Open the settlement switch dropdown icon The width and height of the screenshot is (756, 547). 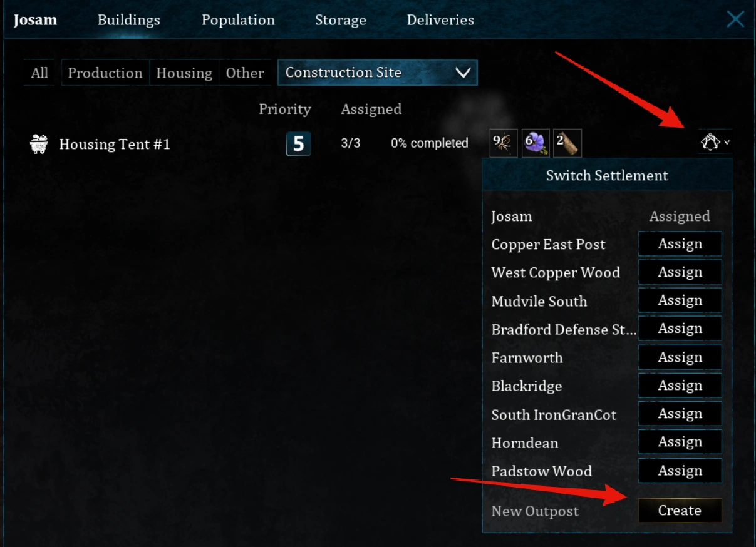point(715,142)
